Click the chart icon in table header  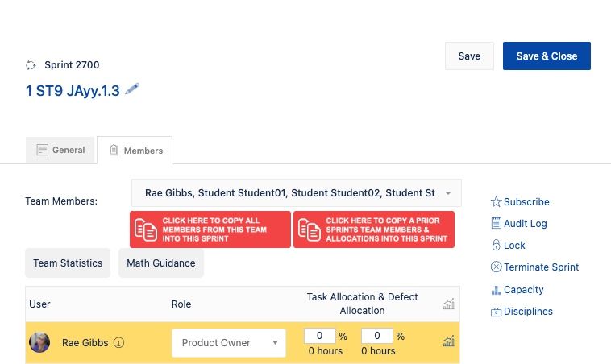point(449,304)
